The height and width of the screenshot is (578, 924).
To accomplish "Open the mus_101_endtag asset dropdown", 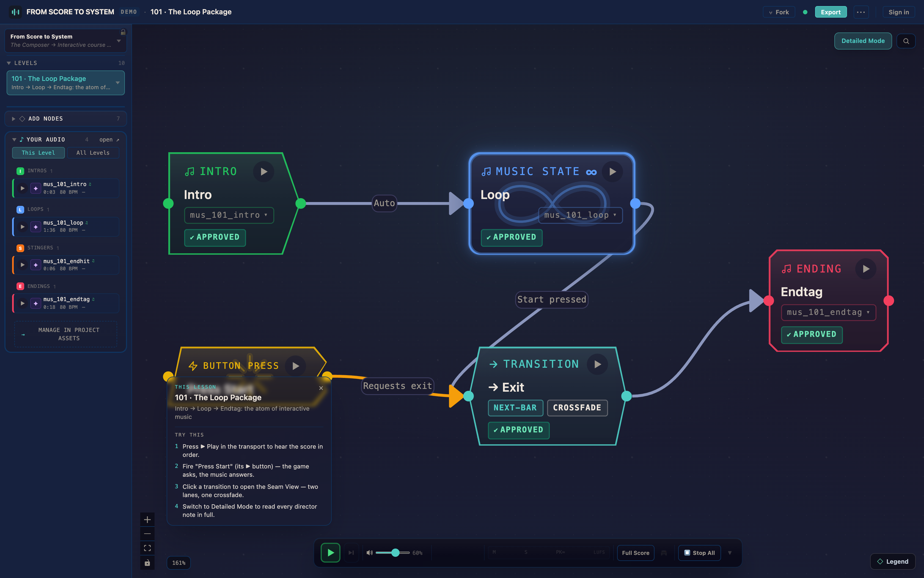I will pos(828,312).
